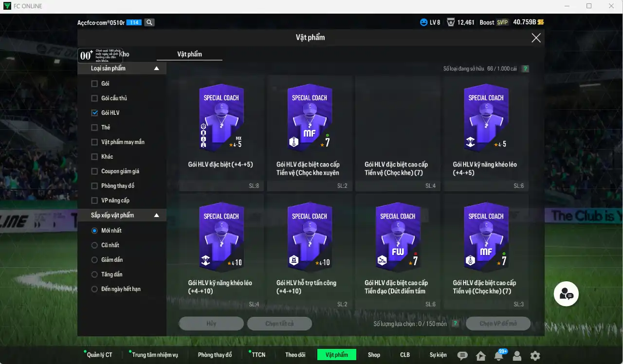The width and height of the screenshot is (623, 364).
Task: Click the SVIP boost badge
Action: click(502, 22)
